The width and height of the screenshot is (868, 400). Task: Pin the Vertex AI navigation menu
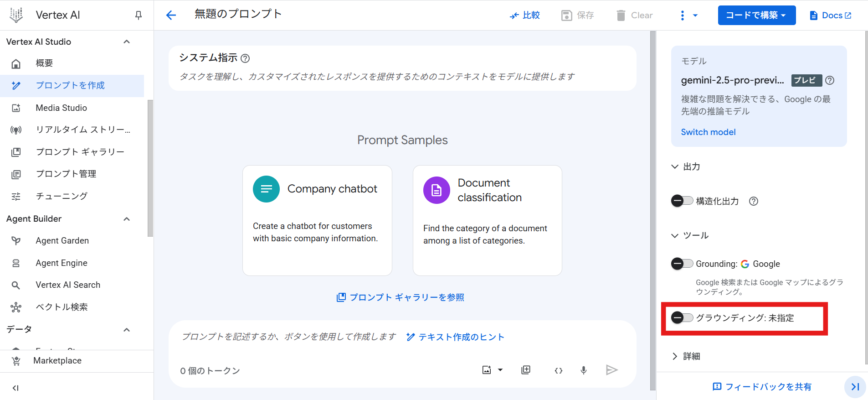[x=139, y=16]
